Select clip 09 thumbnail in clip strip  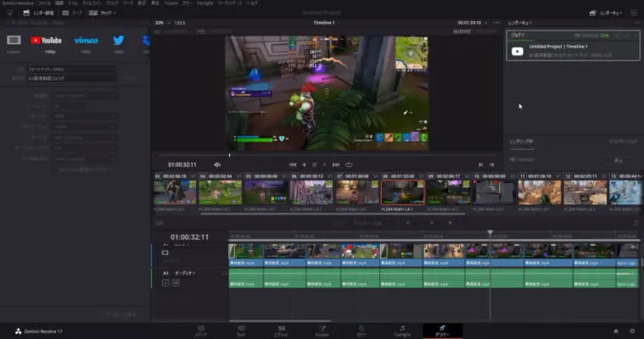pyautogui.click(x=448, y=192)
